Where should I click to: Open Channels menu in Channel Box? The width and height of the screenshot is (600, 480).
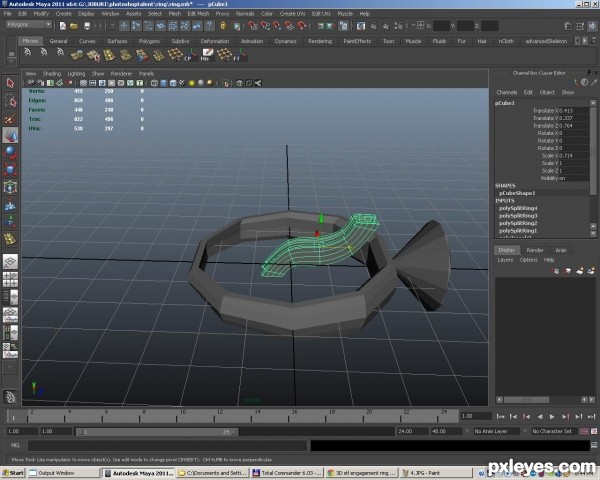click(x=507, y=92)
